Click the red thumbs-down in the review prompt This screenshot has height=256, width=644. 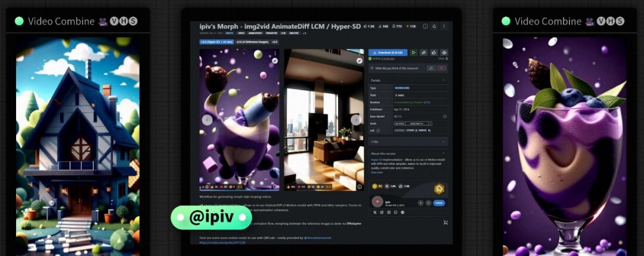click(442, 68)
